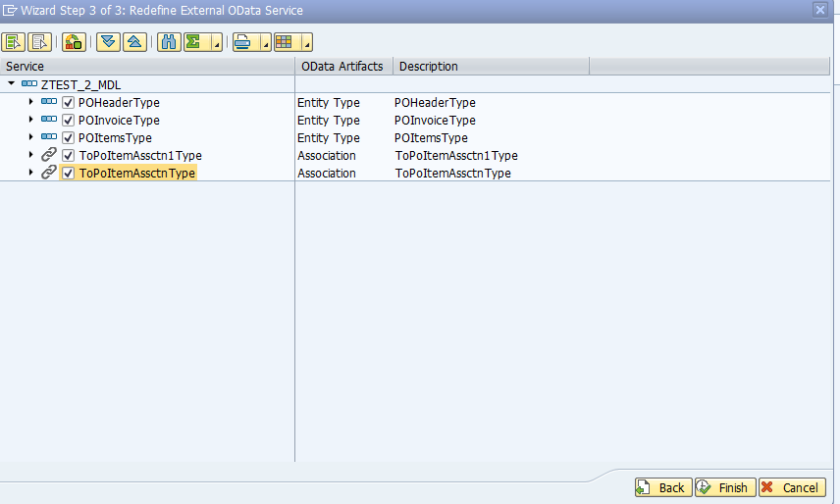Click the grid layout icon
This screenshot has width=840, height=504.
tap(285, 42)
